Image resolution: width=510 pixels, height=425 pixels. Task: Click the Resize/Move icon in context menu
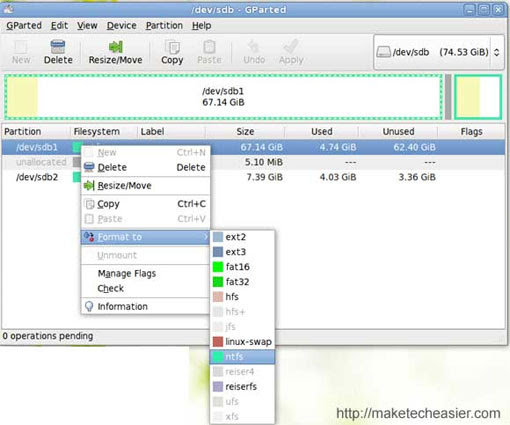[x=89, y=185]
